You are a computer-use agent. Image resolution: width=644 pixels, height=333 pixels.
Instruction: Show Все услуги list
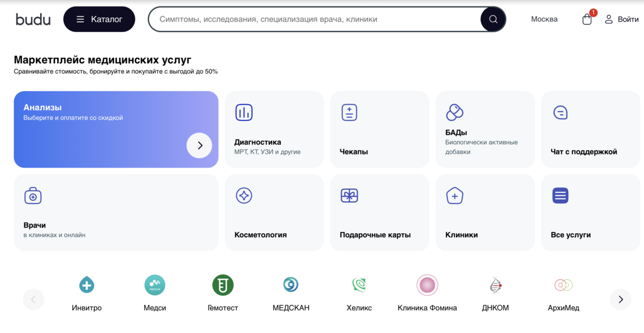pyautogui.click(x=590, y=212)
